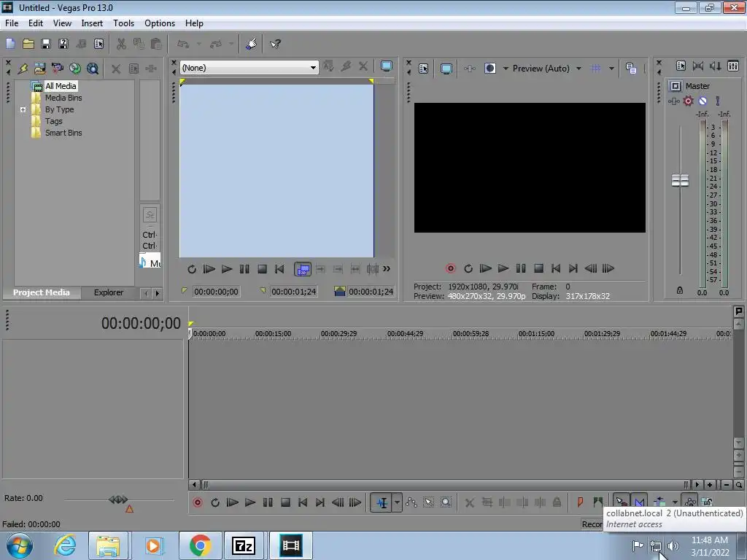Viewport: 747px width, 560px height.
Task: Lock the Master fader channels
Action: [680, 290]
